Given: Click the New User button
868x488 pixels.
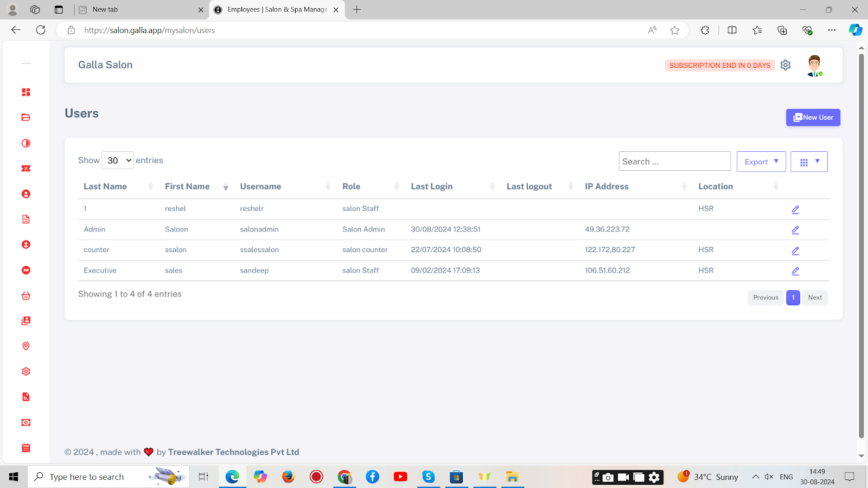Looking at the screenshot, I should pyautogui.click(x=813, y=118).
